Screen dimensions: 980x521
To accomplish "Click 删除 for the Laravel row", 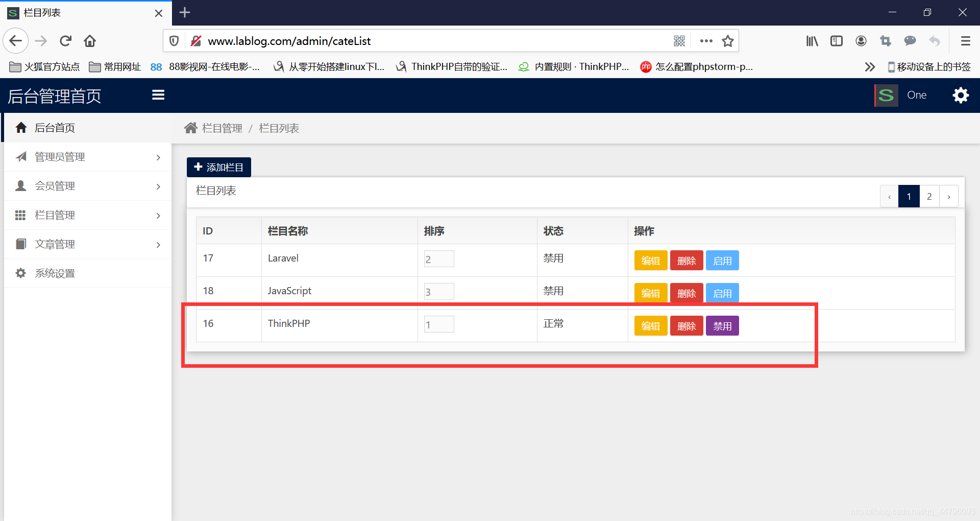I will [x=687, y=260].
